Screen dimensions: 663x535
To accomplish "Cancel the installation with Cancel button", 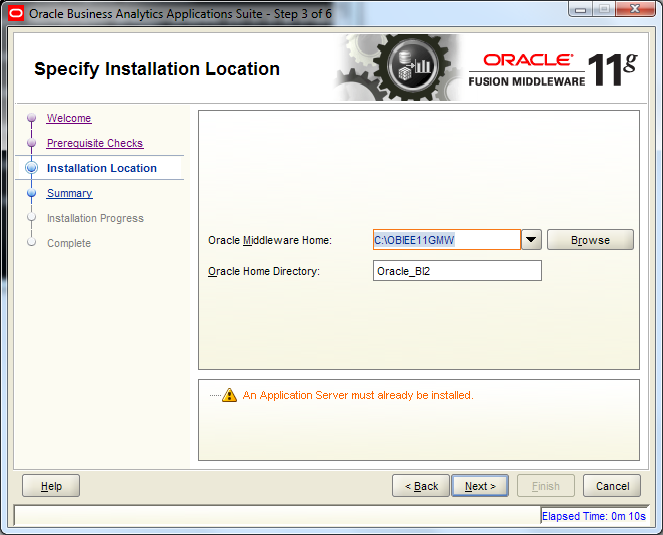I will click(612, 486).
